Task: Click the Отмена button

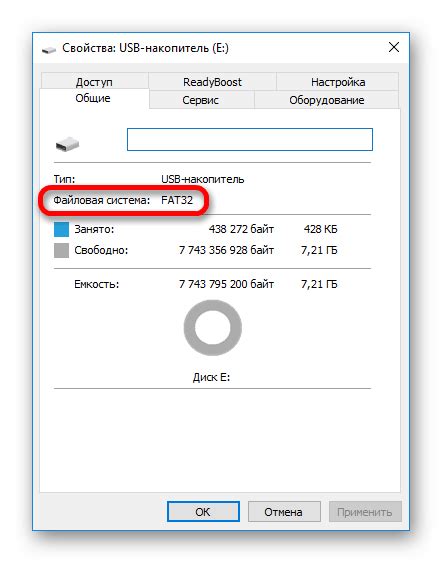Action: [x=284, y=512]
